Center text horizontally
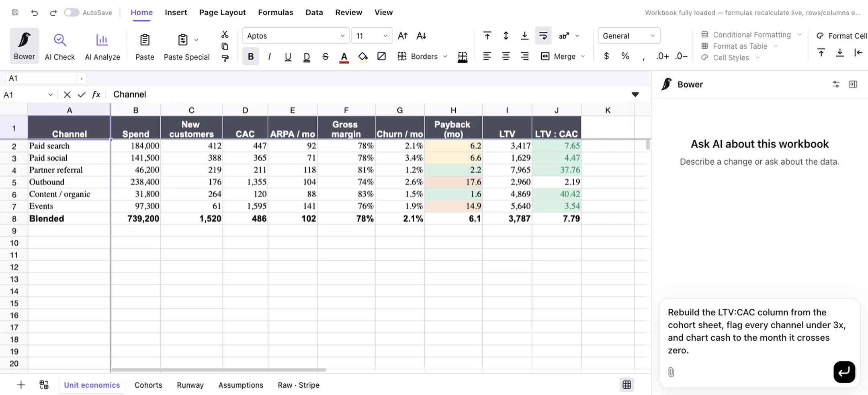Screen dimensions: 868x395 tap(506, 56)
